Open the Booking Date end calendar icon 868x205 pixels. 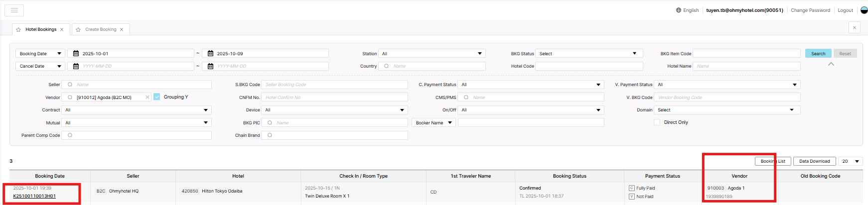[x=210, y=54]
